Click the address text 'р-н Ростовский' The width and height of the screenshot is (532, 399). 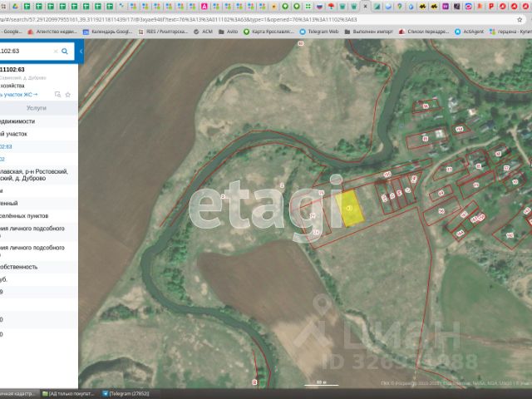51,171
